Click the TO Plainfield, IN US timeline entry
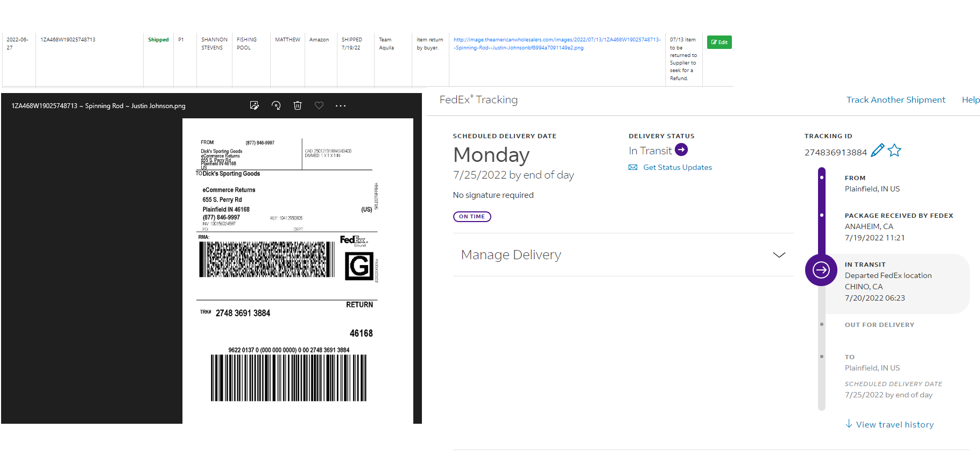The height and width of the screenshot is (470, 980). [x=872, y=362]
